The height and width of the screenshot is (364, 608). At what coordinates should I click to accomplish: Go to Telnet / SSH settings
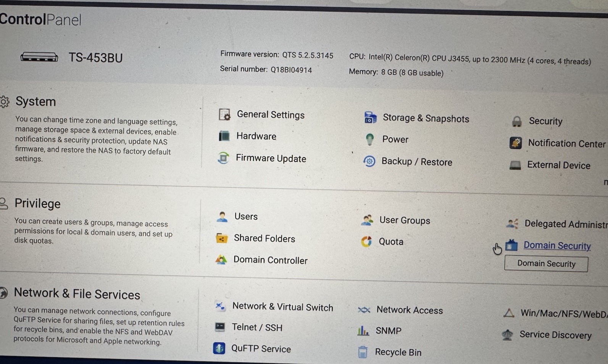pyautogui.click(x=257, y=327)
